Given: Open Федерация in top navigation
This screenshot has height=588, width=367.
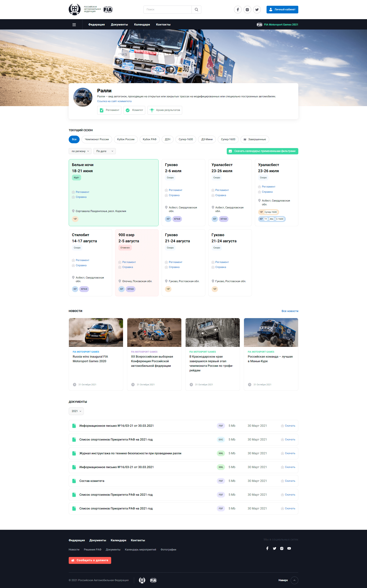Looking at the screenshot, I should click(x=96, y=25).
